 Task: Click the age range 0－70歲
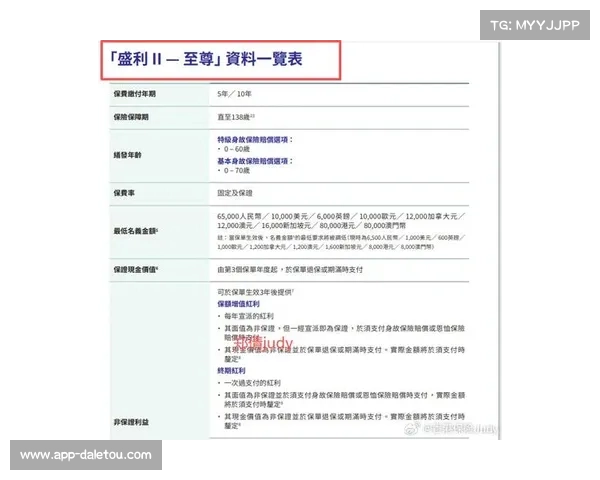pyautogui.click(x=237, y=170)
